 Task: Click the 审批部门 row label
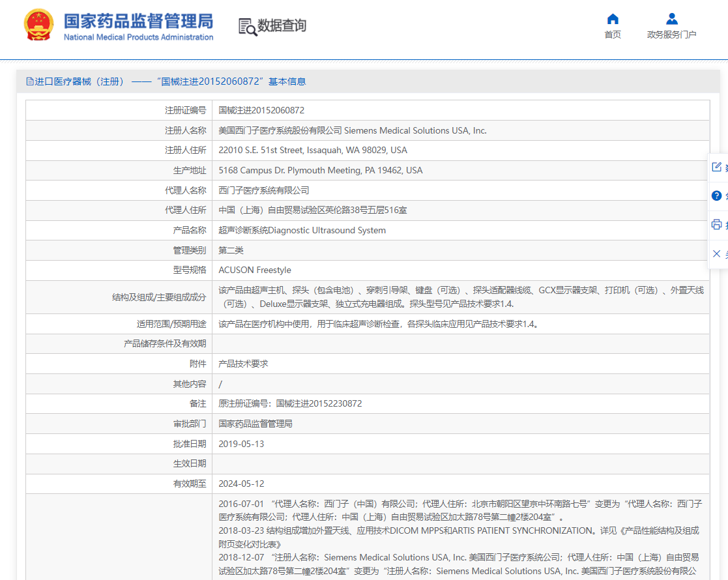pos(190,424)
